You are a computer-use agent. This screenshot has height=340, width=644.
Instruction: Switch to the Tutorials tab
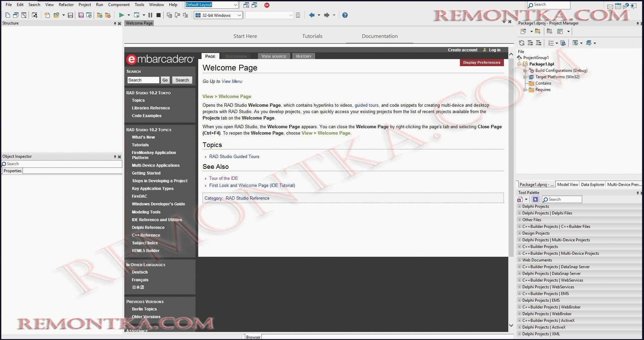[x=312, y=36]
